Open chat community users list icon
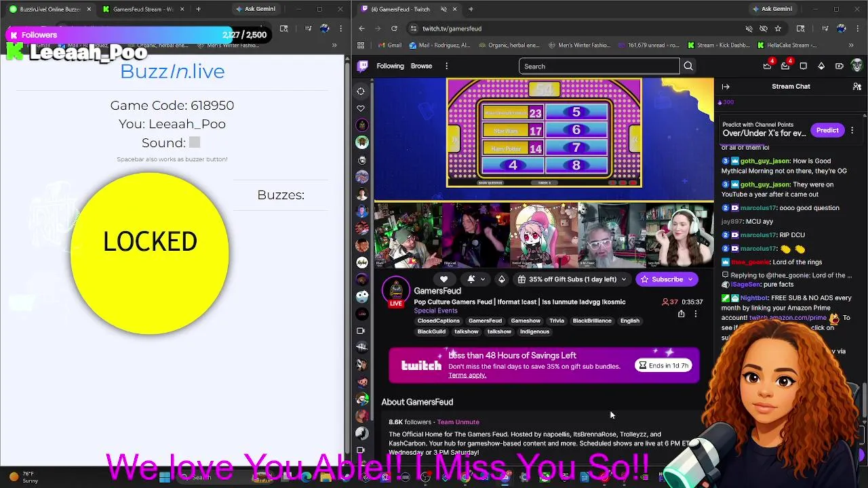Viewport: 868px width, 488px height. [856, 86]
